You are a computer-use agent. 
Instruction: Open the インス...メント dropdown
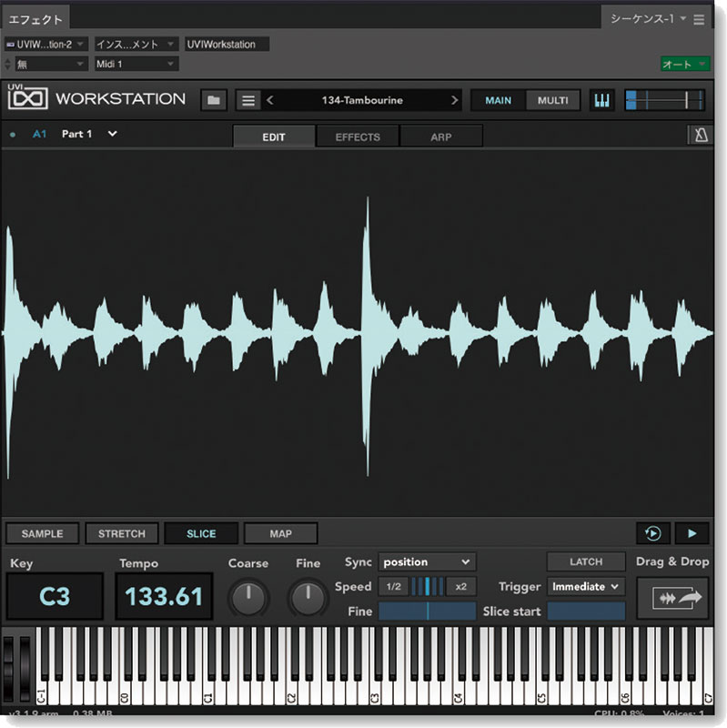136,45
